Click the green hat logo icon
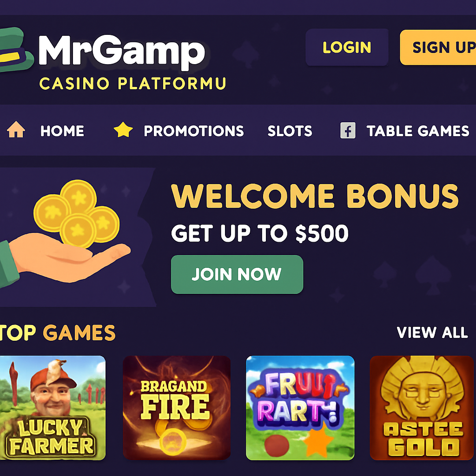 tap(16, 49)
